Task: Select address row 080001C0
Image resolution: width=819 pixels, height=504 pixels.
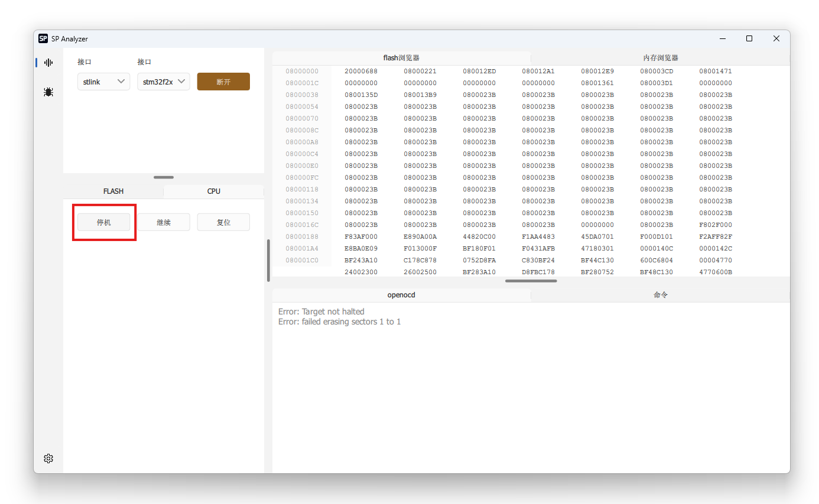Action: (x=302, y=260)
